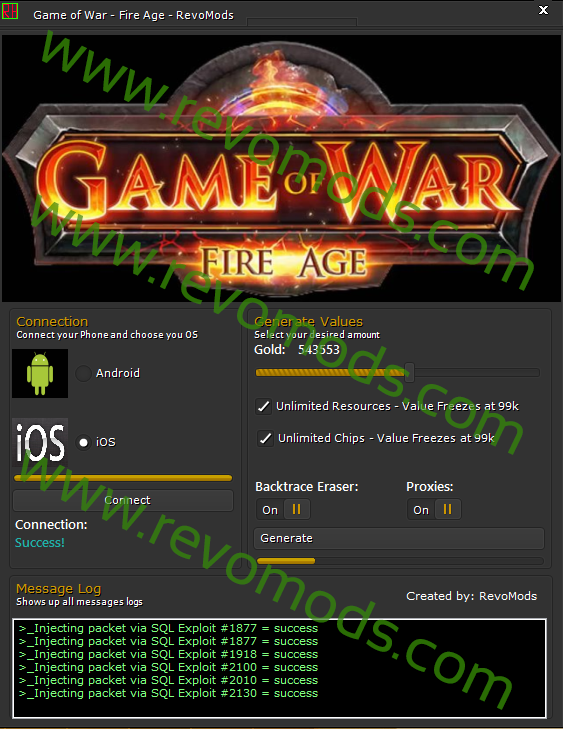Click the Gold amount slider handle
This screenshot has width=563, height=729.
[410, 372]
